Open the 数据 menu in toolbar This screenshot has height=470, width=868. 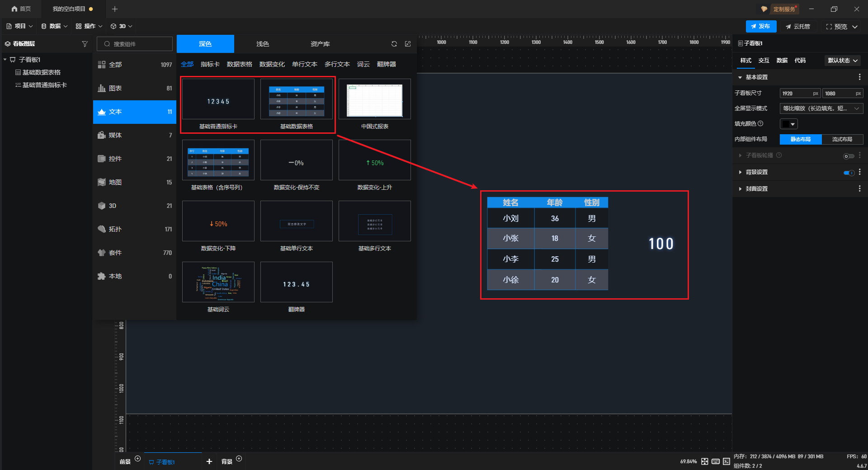[x=54, y=26]
